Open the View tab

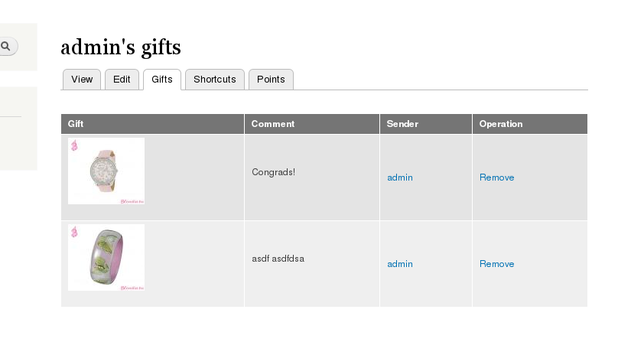tap(82, 80)
